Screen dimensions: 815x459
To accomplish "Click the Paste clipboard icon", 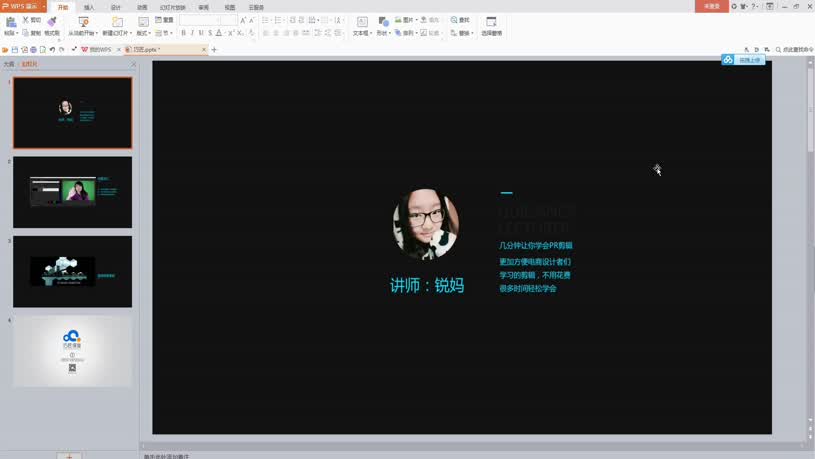I will coord(11,22).
